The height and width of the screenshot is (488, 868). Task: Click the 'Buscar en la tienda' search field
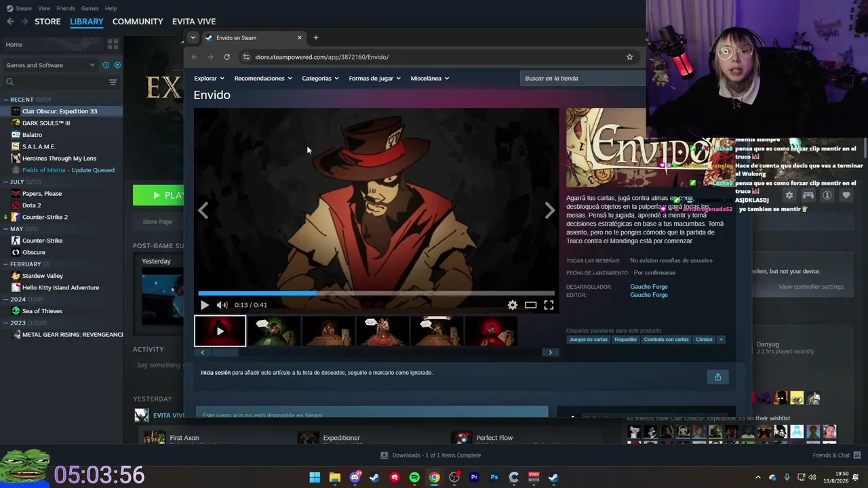click(583, 79)
